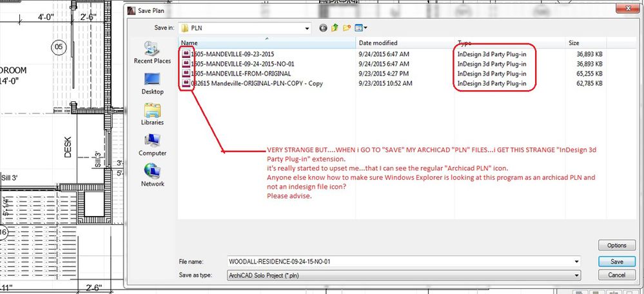Viewport: 644px width, 294px height.
Task: Open Recent Places in the places bar
Action: pyautogui.click(x=152, y=53)
